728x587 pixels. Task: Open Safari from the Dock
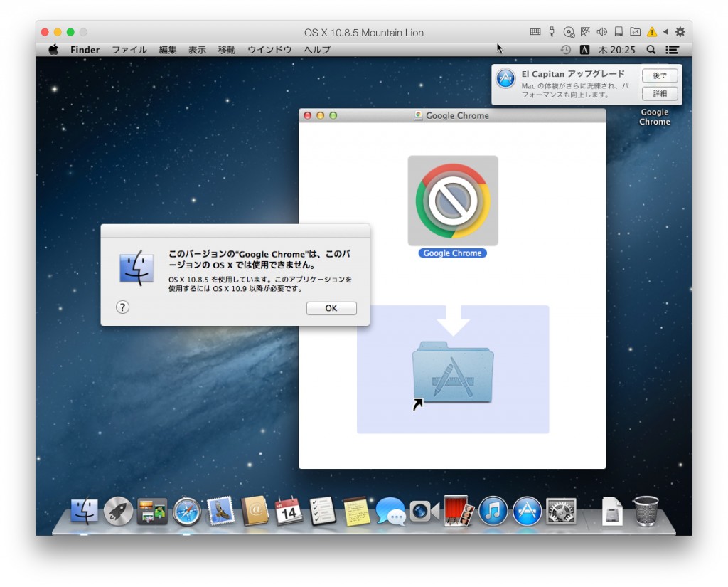point(187,511)
